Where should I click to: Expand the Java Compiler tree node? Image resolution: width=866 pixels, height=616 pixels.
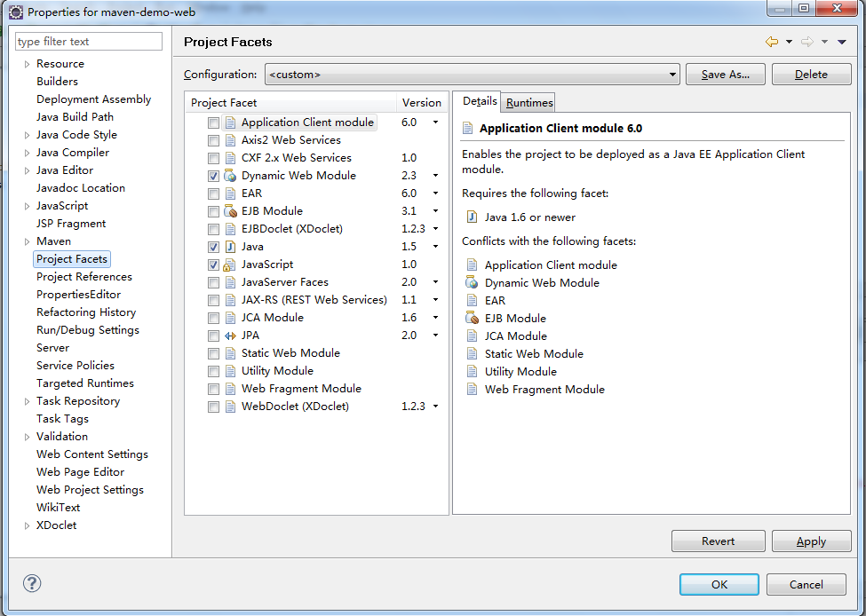point(28,153)
